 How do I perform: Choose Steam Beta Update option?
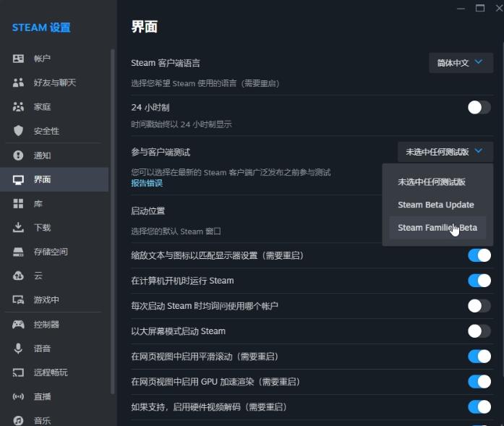coord(437,205)
